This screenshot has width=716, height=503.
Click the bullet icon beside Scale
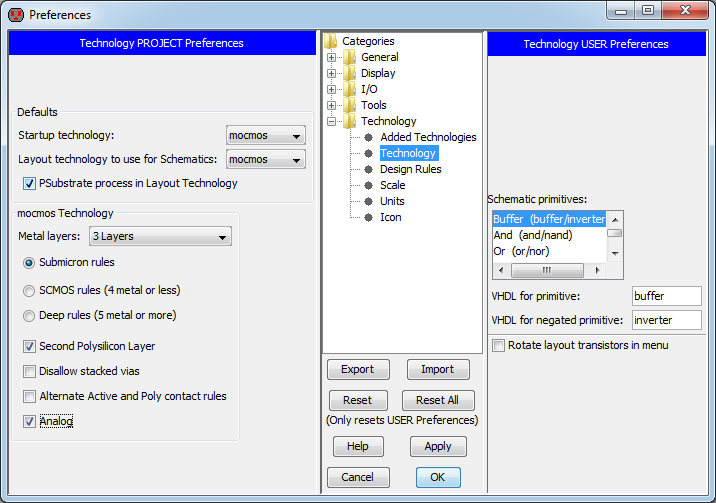tap(369, 185)
